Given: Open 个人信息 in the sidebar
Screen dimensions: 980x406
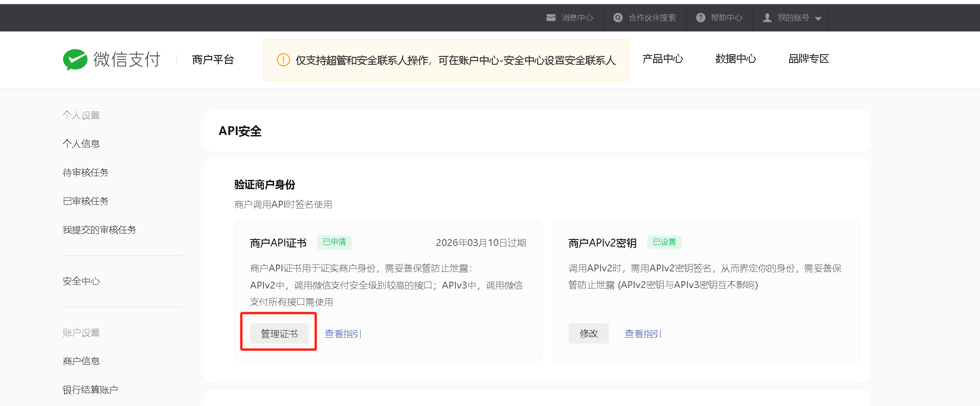Looking at the screenshot, I should pos(81,144).
